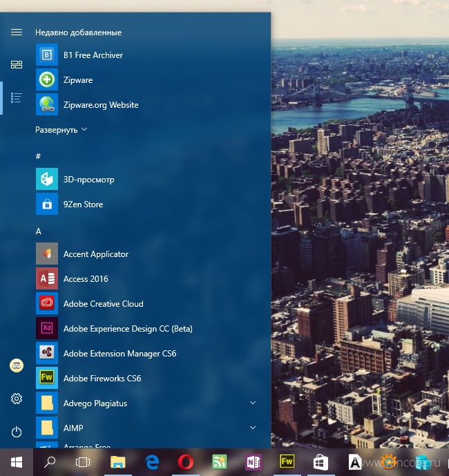The width and height of the screenshot is (449, 476).
Task: Select the Adobe Experience Design CC (Beta) label
Action: click(x=128, y=328)
